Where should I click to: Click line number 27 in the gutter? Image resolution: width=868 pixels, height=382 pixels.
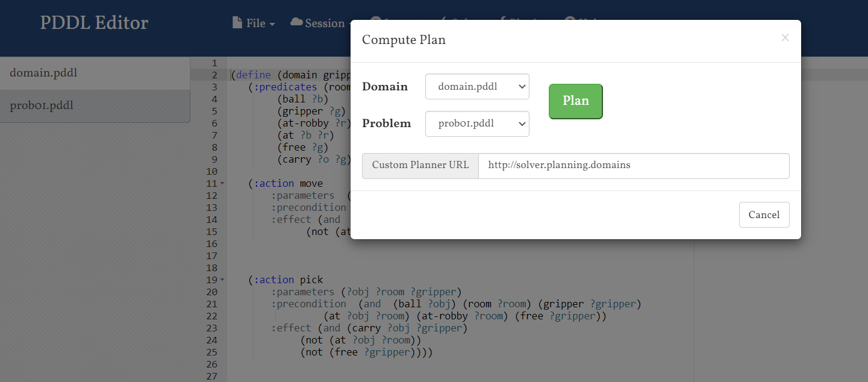(x=211, y=376)
